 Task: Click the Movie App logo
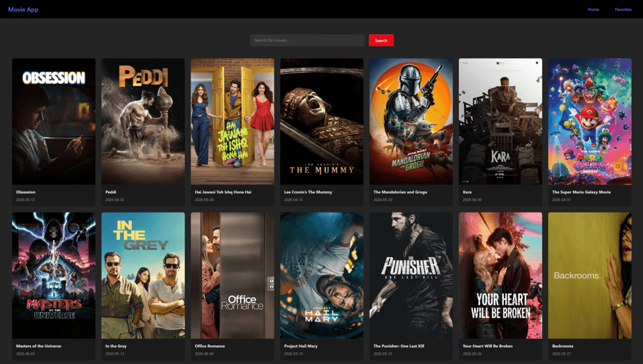[x=23, y=9]
